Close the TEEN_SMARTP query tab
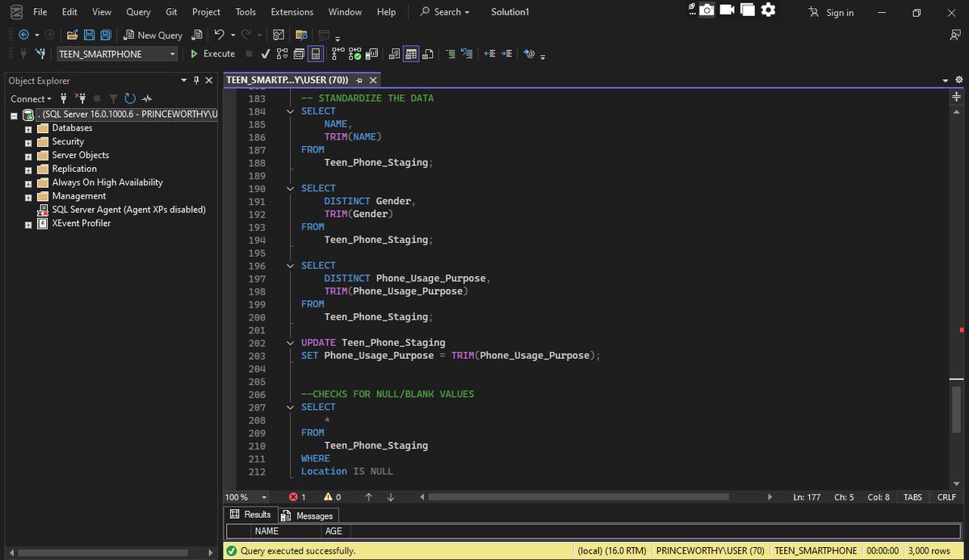This screenshot has height=560, width=969. (x=373, y=81)
